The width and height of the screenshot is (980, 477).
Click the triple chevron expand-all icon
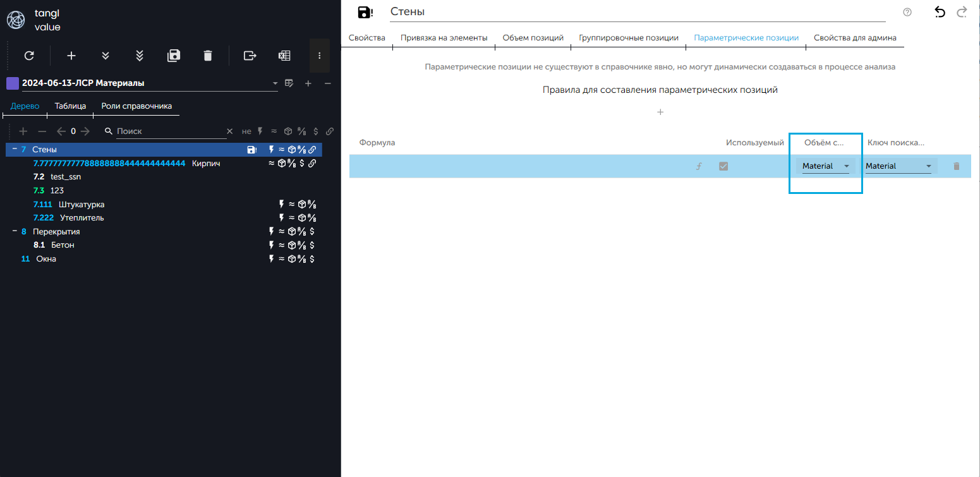point(140,56)
